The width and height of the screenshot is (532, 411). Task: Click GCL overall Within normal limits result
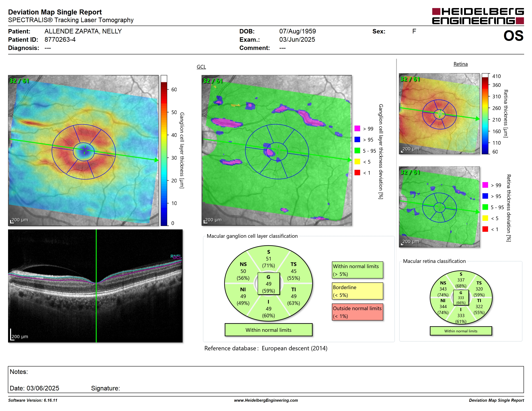pos(268,330)
